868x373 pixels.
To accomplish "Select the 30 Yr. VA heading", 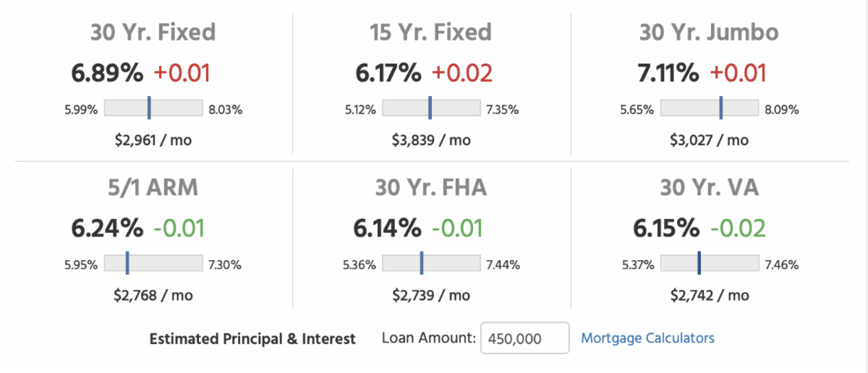I will point(709,188).
